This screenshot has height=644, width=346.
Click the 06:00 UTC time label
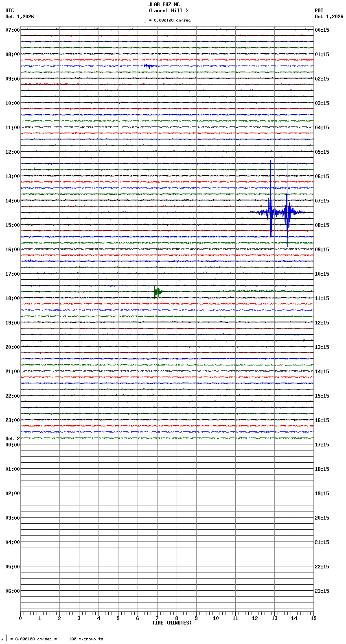[x=13, y=591]
